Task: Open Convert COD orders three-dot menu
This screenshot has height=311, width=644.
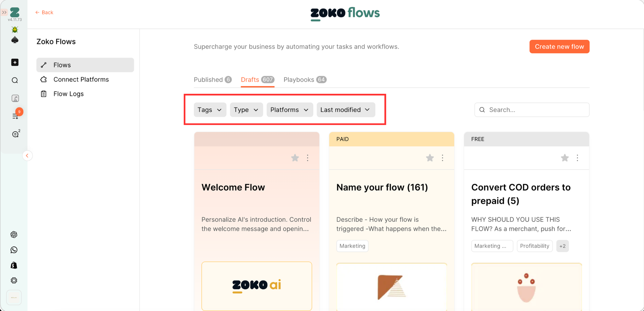Action: tap(577, 158)
